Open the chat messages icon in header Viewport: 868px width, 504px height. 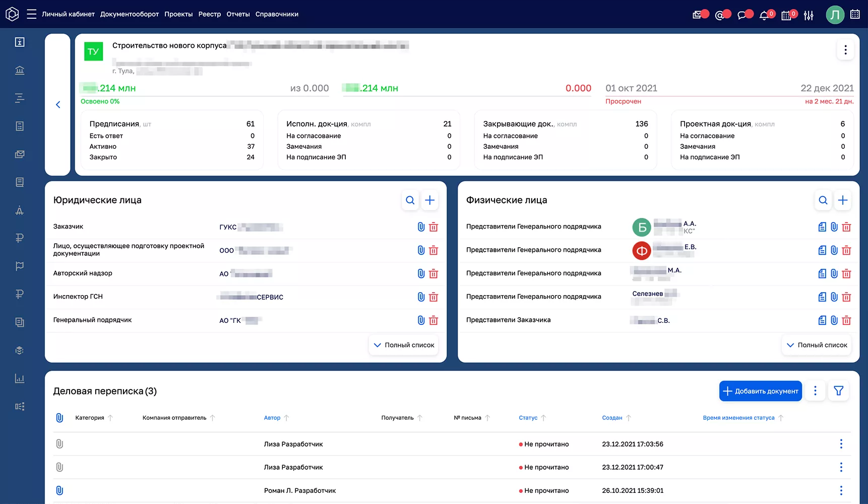tap(742, 15)
